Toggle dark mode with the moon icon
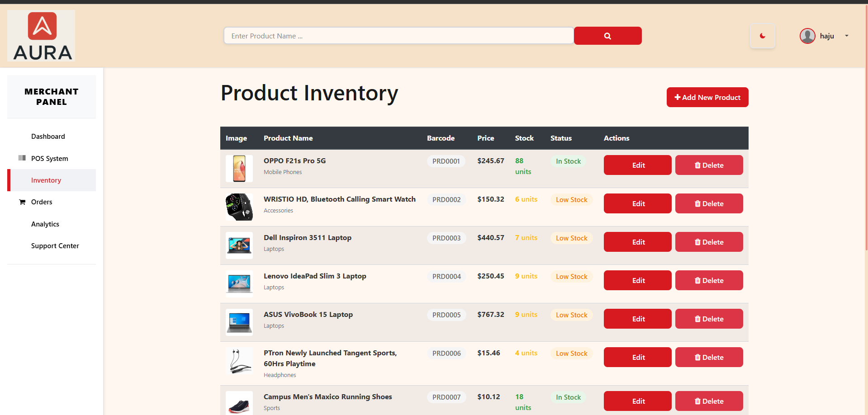 [x=762, y=36]
